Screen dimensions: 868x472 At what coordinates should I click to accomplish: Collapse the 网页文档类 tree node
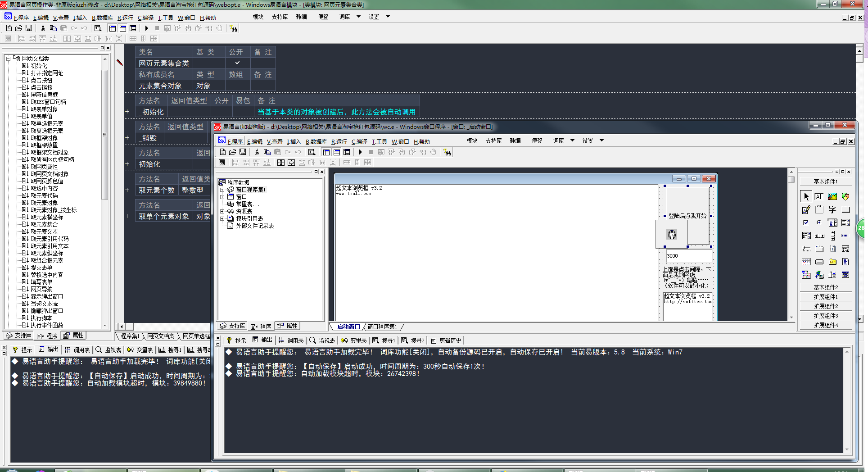[8, 59]
